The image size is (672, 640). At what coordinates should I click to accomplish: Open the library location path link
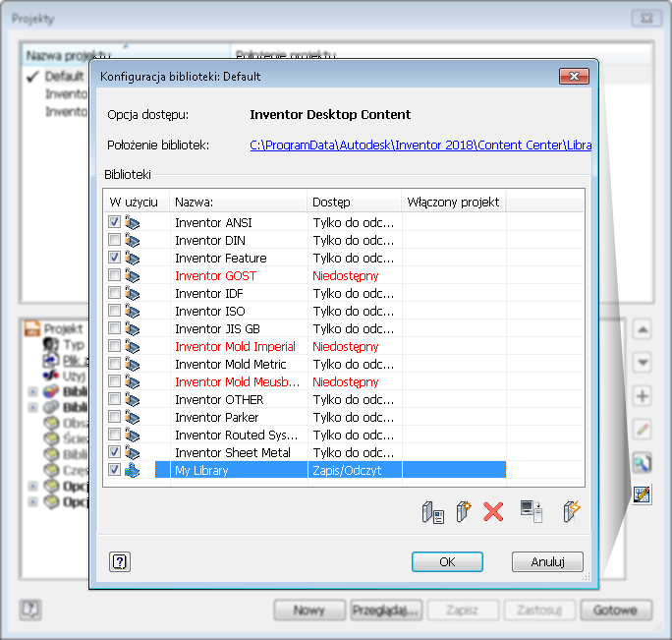pyautogui.click(x=420, y=145)
